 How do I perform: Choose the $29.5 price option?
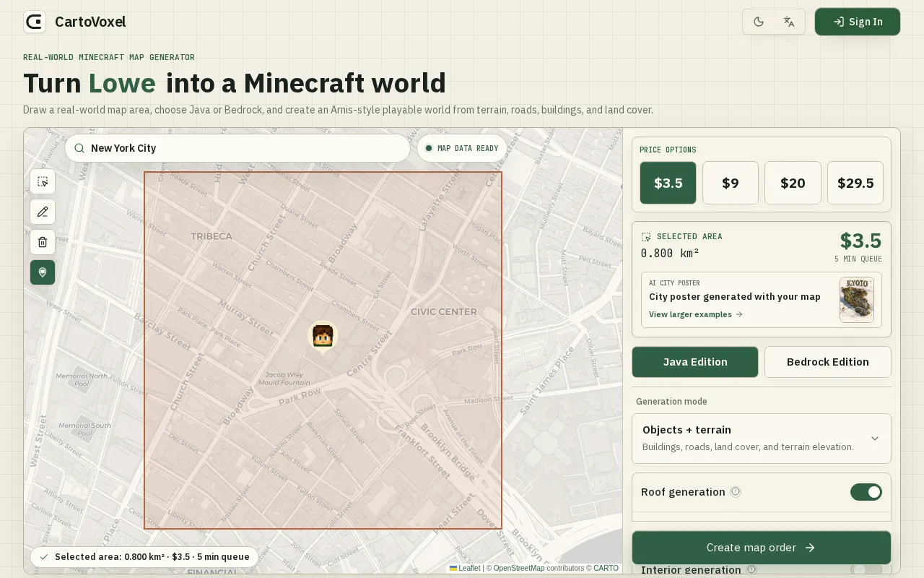(x=855, y=183)
